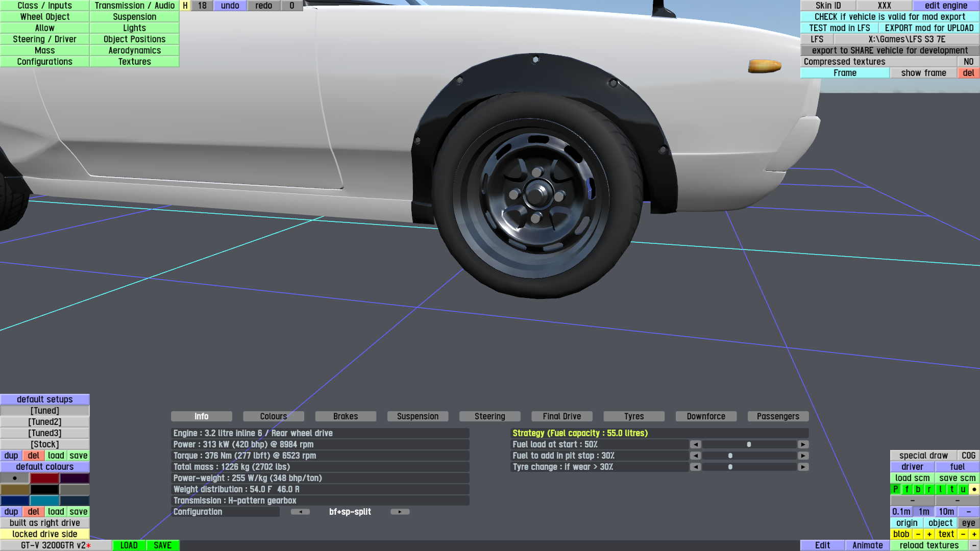
Task: Click the yellow dot button after u
Action: pos(974,489)
